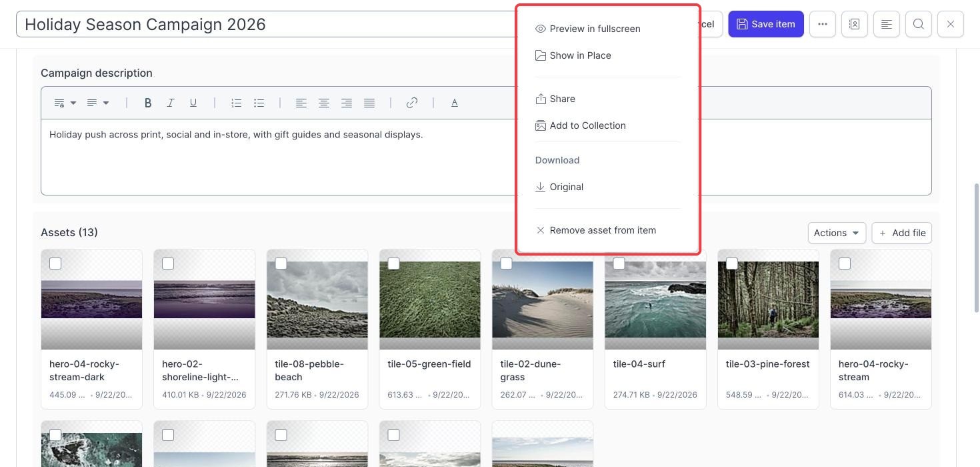
Task: Click the page vertical scrollbar
Action: 976,247
